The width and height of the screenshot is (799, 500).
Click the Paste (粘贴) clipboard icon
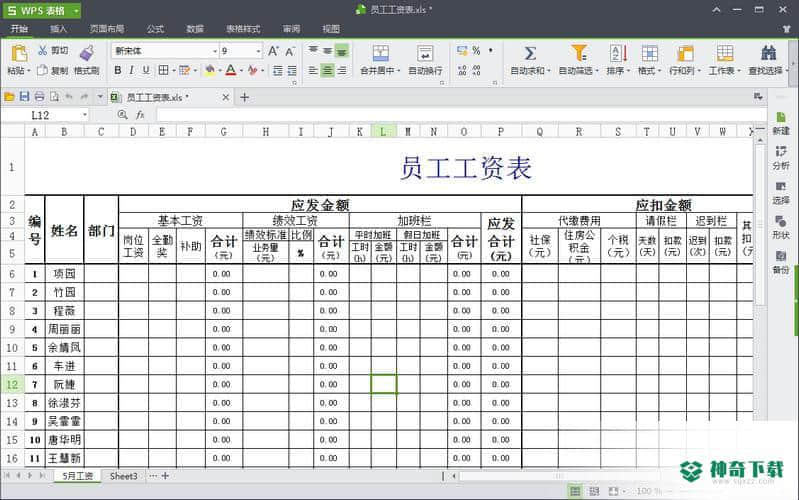(19, 53)
